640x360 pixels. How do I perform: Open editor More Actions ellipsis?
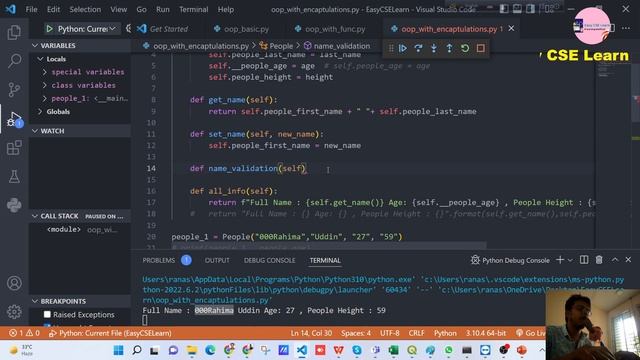pos(626,28)
